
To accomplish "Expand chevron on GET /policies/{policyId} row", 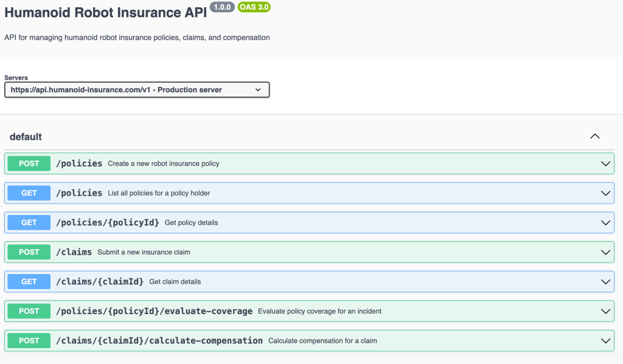I will pyautogui.click(x=605, y=222).
